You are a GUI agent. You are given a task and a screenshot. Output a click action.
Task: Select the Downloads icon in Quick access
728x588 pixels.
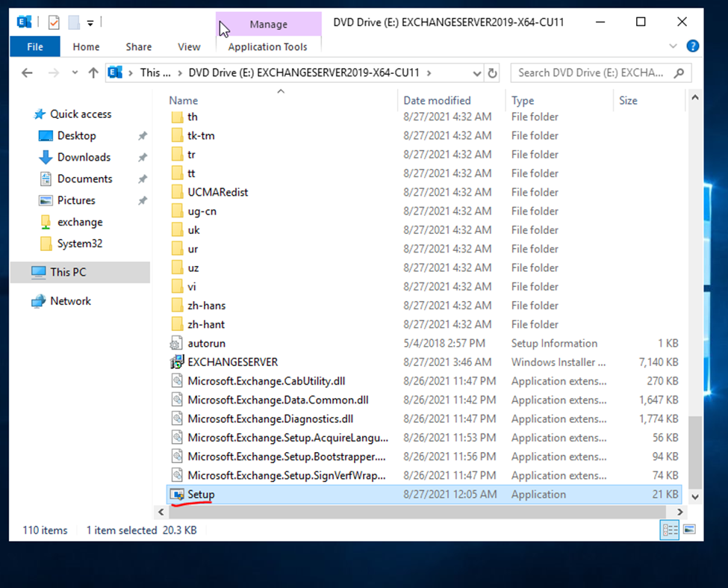click(46, 158)
